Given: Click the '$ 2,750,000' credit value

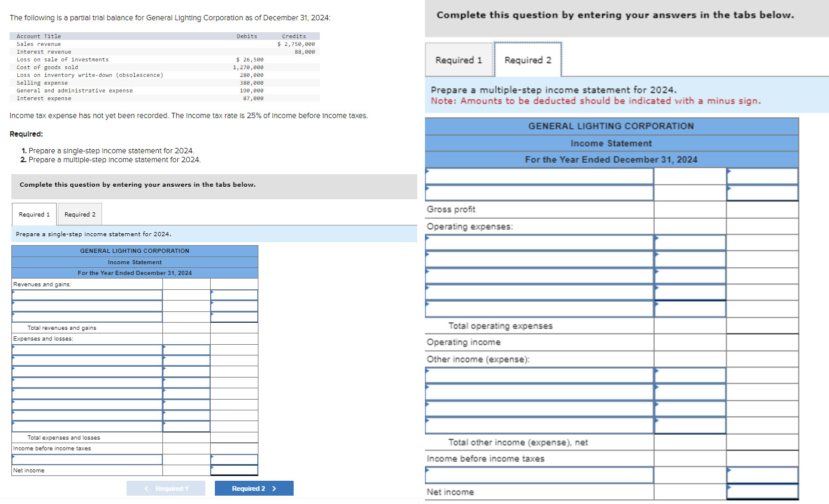Looking at the screenshot, I should pyautogui.click(x=297, y=44).
